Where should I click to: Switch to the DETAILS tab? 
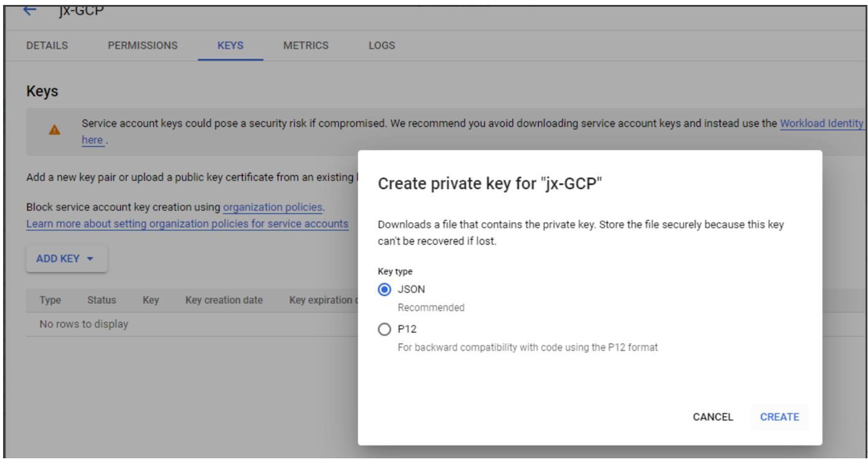coord(47,45)
